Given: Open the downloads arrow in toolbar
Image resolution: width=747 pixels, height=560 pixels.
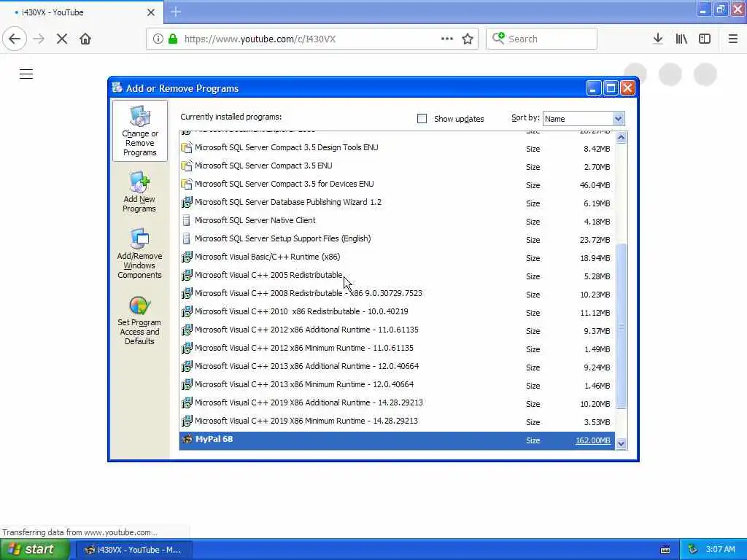Looking at the screenshot, I should [x=657, y=39].
